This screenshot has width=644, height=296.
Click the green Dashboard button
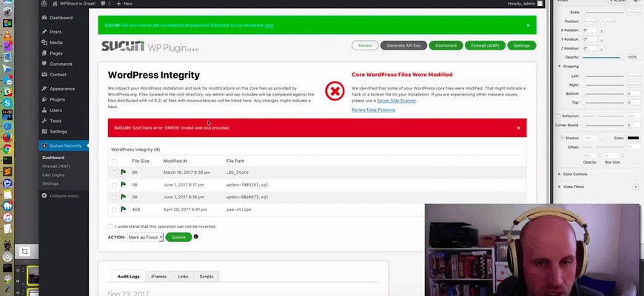tap(446, 46)
